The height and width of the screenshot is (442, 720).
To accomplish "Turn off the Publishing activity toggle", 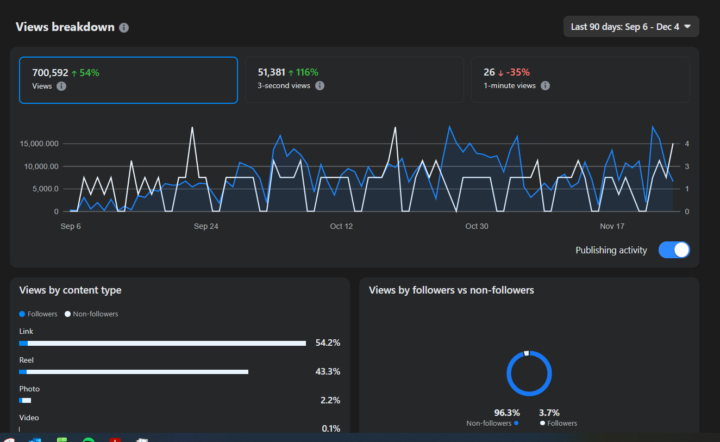I will tap(674, 250).
